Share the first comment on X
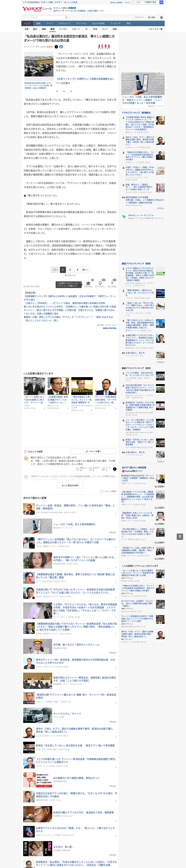Viewport: 186px width, 868px height. tap(114, 469)
